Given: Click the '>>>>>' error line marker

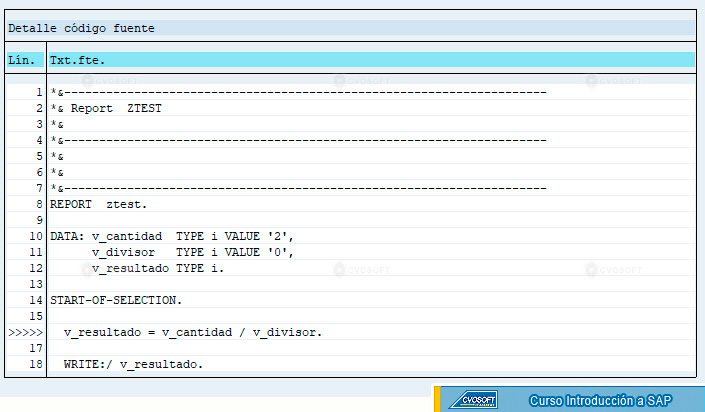Looking at the screenshot, I should [x=26, y=332].
